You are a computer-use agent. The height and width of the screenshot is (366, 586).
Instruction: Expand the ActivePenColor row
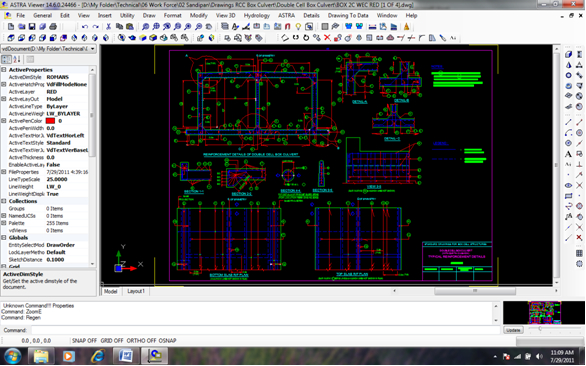point(4,121)
